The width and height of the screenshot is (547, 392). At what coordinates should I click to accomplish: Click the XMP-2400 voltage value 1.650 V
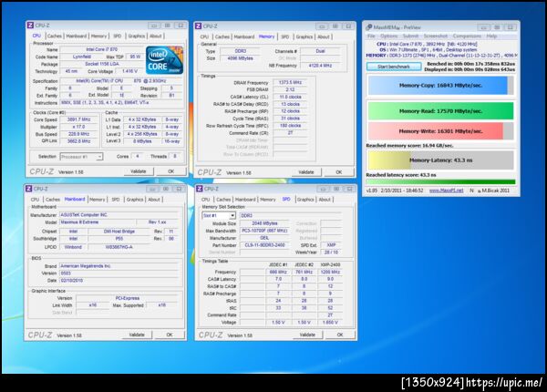[330, 322]
